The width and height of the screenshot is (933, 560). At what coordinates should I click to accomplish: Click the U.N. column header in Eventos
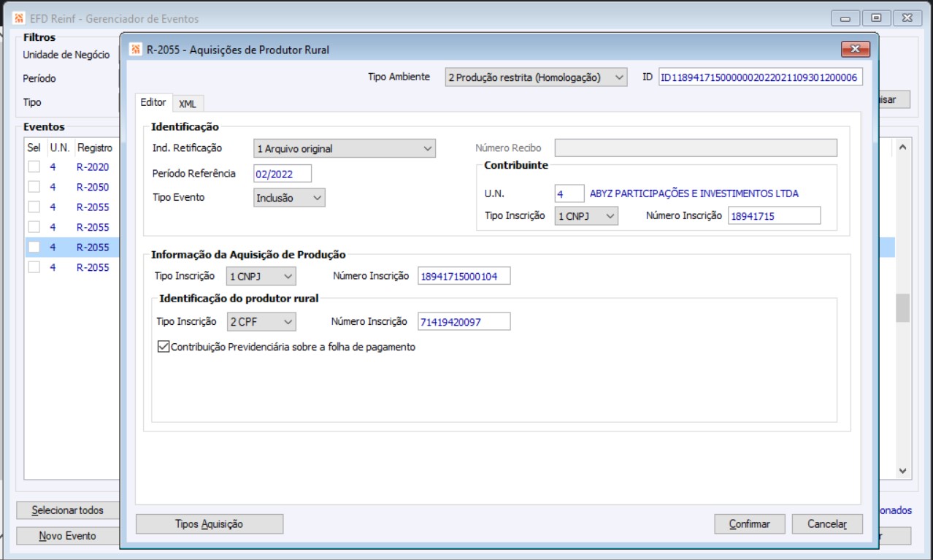[60, 147]
